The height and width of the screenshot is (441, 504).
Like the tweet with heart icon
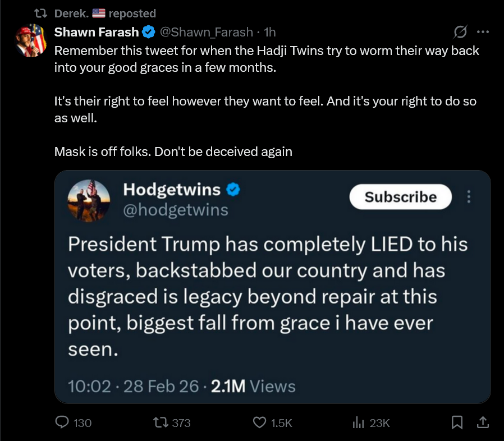point(259,422)
